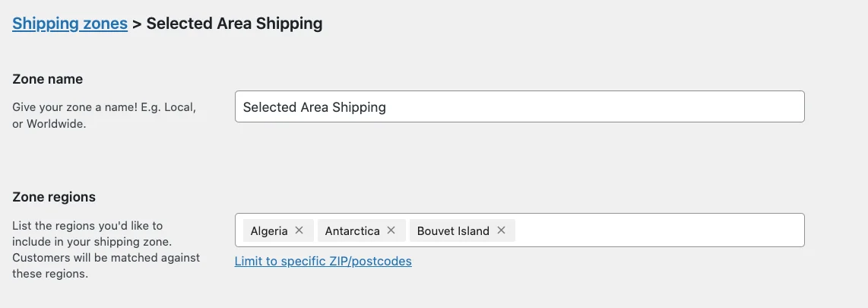Focus the Zone name text field
868x308 pixels.
tap(519, 107)
